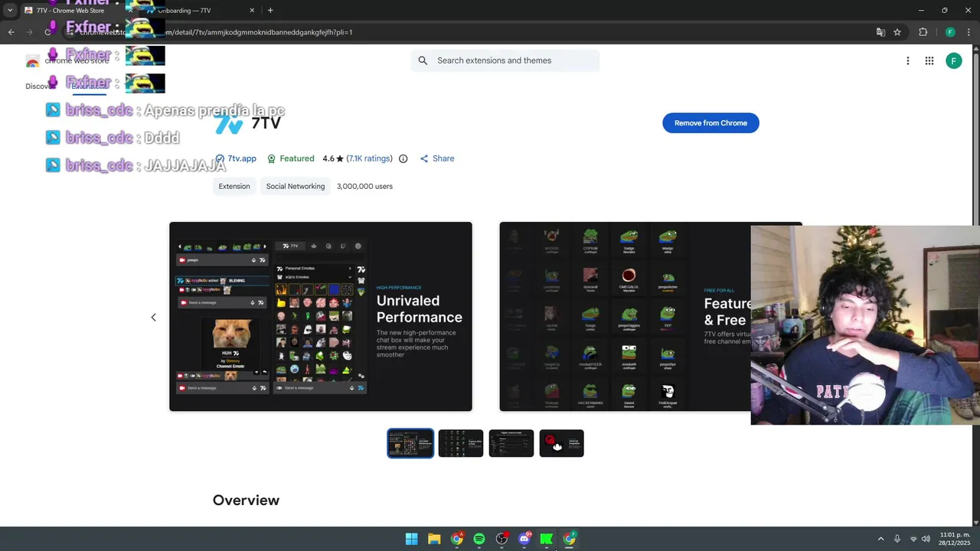Open the Windows Start menu

coord(411,539)
